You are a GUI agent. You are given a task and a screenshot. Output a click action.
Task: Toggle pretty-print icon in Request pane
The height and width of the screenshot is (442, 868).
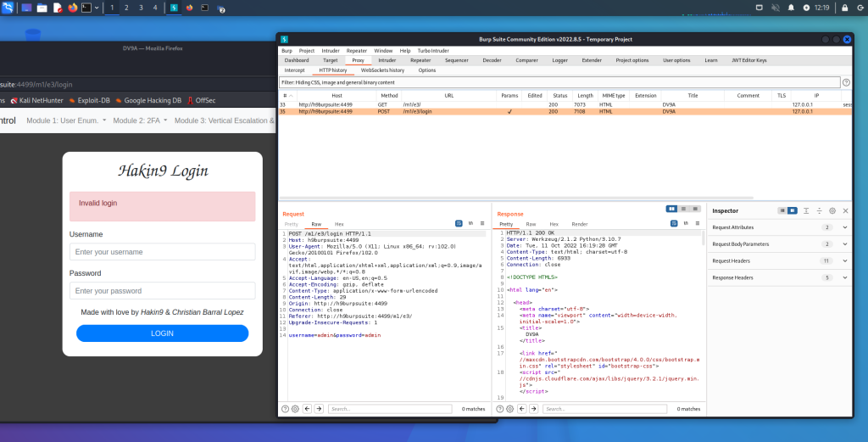point(459,223)
